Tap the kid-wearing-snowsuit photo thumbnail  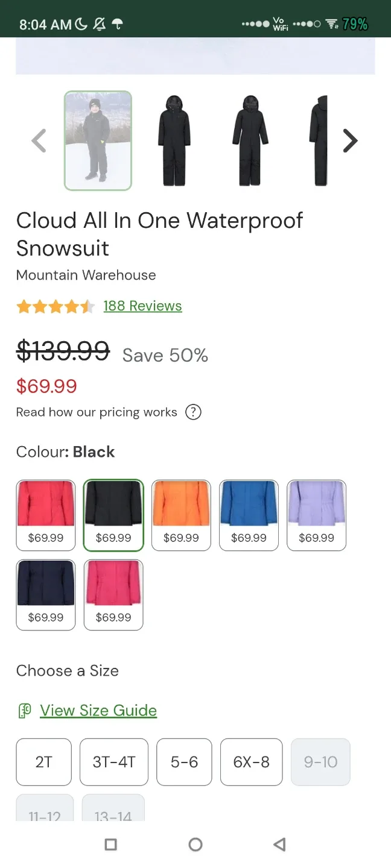click(98, 140)
